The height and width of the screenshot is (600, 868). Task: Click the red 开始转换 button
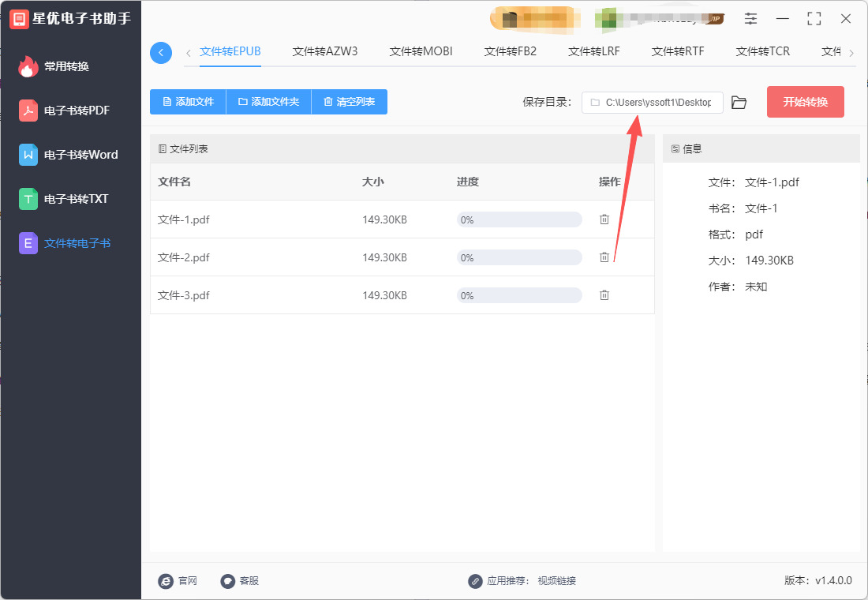tap(806, 102)
